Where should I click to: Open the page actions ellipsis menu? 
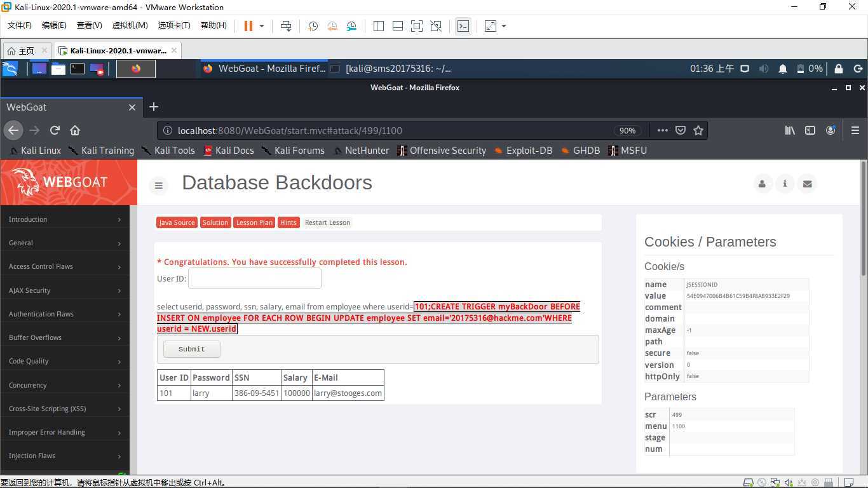[663, 130]
